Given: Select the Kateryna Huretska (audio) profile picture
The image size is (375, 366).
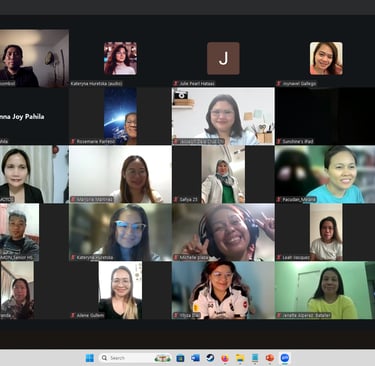Looking at the screenshot, I should [x=120, y=58].
